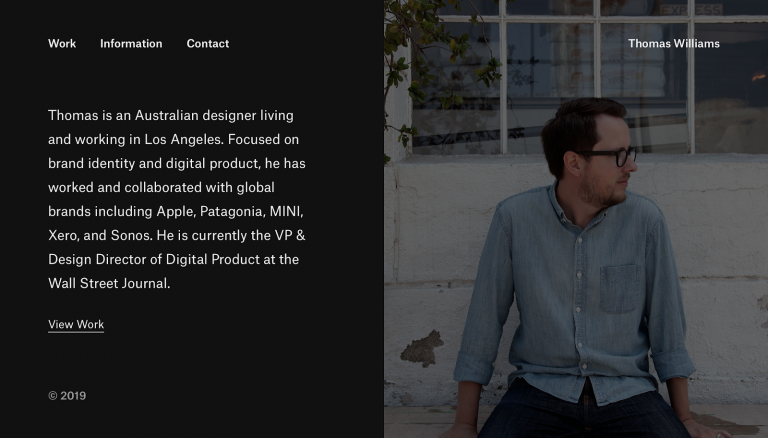Open the Contact navigation link
768x438 pixels.
click(207, 44)
